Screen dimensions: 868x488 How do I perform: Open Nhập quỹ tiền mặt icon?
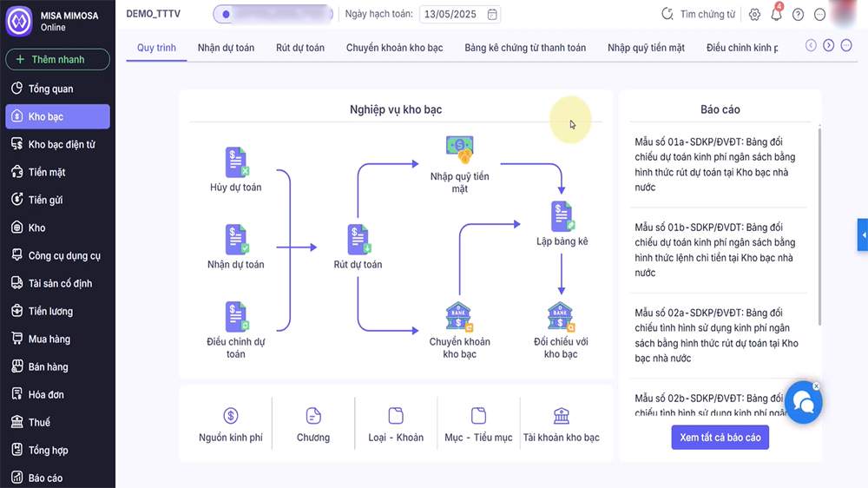[459, 150]
